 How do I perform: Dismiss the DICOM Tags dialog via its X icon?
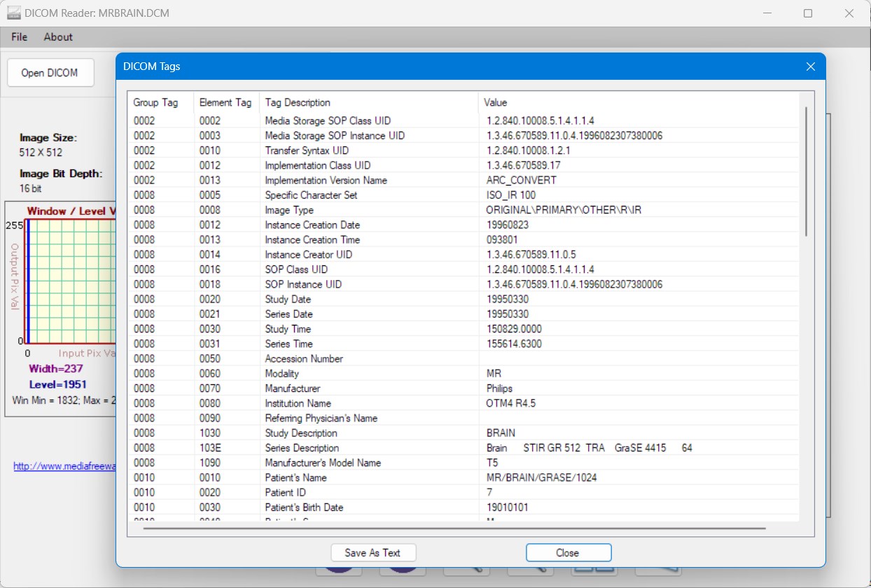pyautogui.click(x=810, y=66)
